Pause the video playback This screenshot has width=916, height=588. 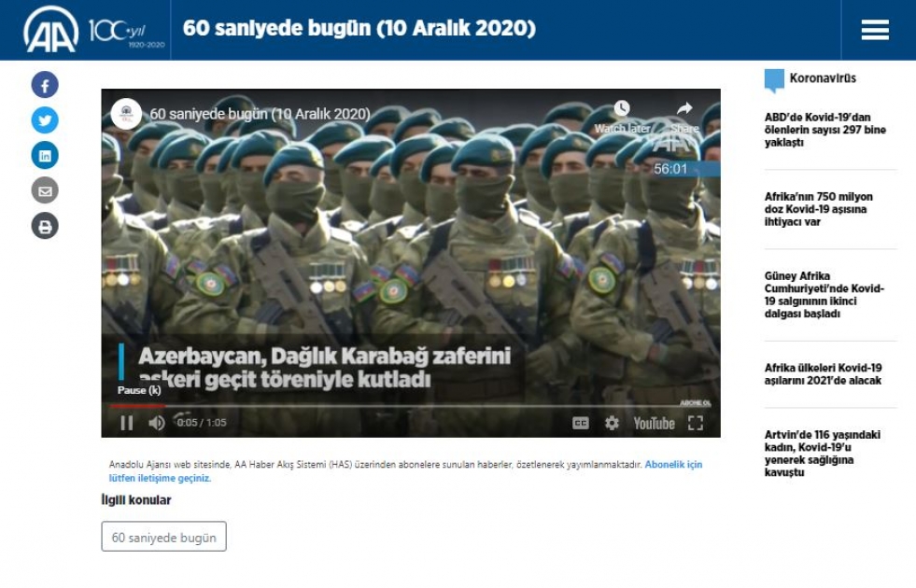tap(127, 423)
